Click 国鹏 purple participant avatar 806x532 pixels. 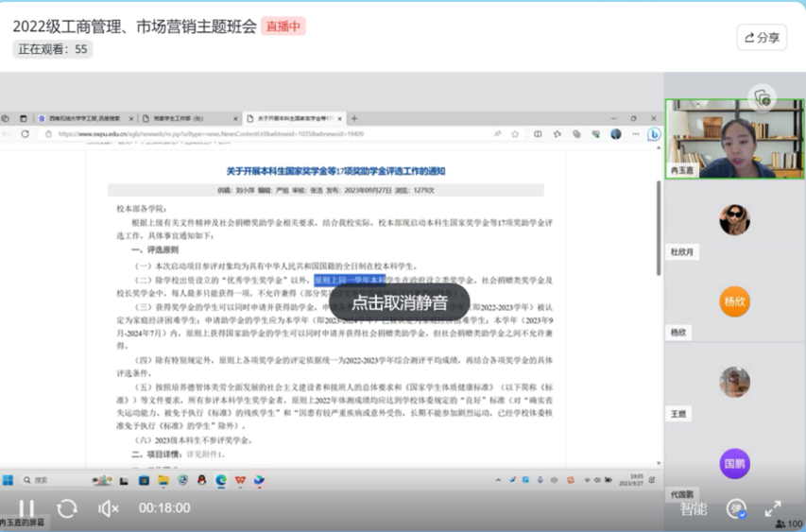[x=734, y=463]
